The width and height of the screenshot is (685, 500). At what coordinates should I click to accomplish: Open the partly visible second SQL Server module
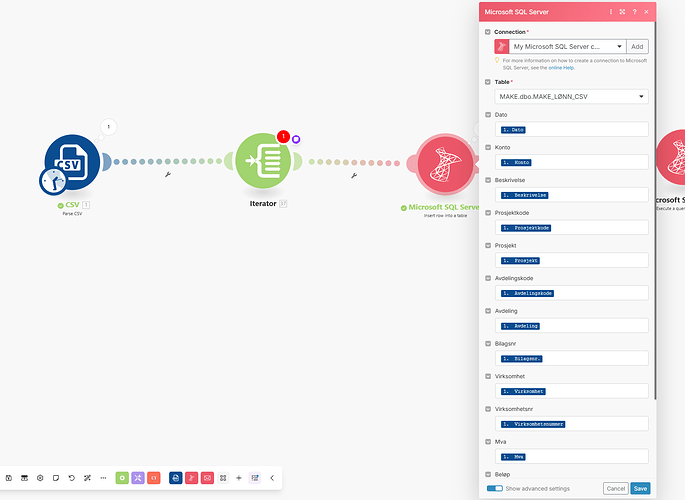point(673,157)
